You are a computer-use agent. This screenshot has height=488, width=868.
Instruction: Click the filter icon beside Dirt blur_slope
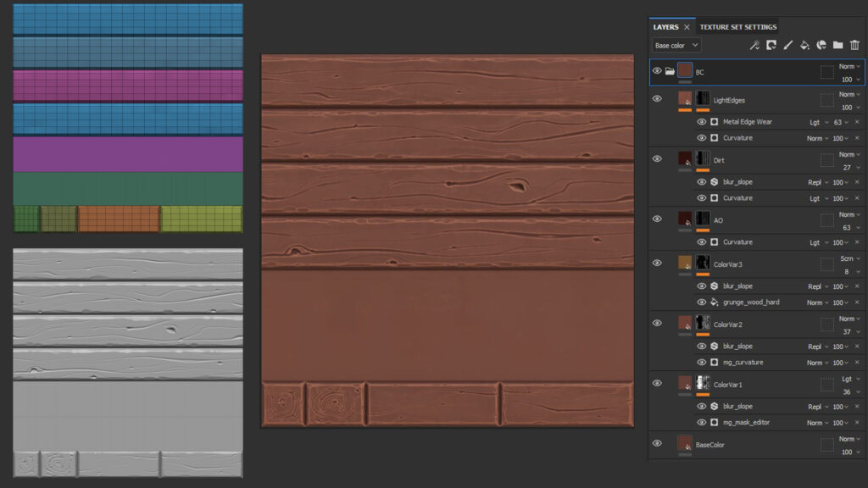click(714, 182)
